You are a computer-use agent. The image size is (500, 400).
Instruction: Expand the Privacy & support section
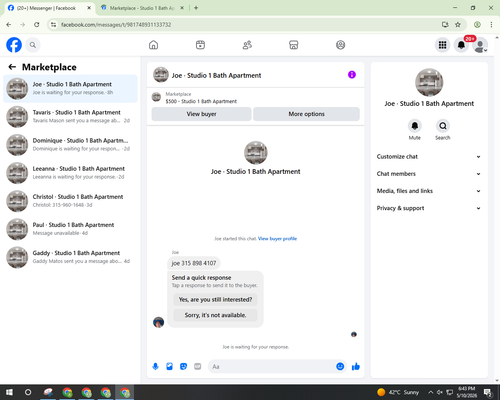tap(429, 208)
